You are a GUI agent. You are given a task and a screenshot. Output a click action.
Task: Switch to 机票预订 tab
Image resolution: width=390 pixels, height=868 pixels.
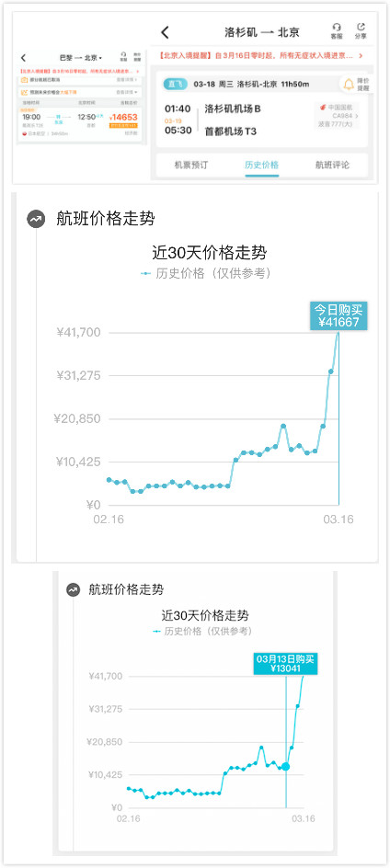[191, 165]
